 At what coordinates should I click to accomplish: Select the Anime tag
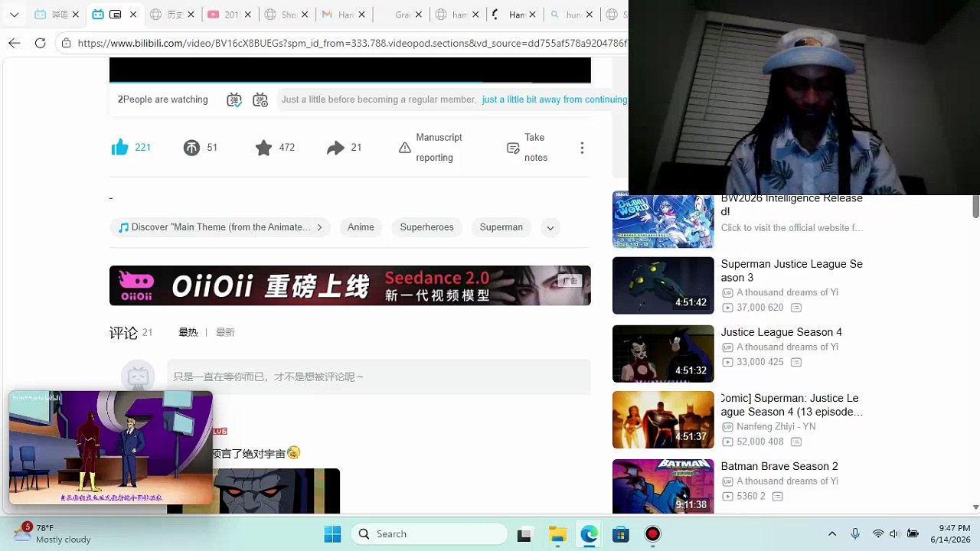361,227
